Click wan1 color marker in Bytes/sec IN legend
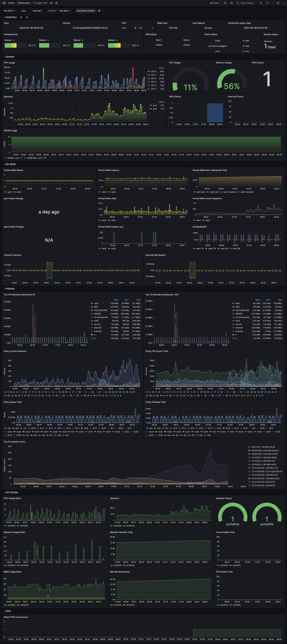 click(x=92, y=303)
